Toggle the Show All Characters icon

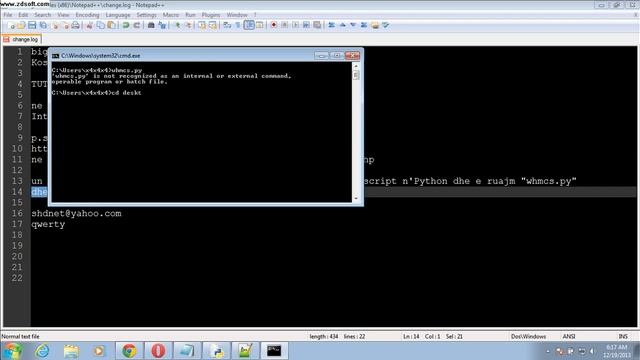238,25
